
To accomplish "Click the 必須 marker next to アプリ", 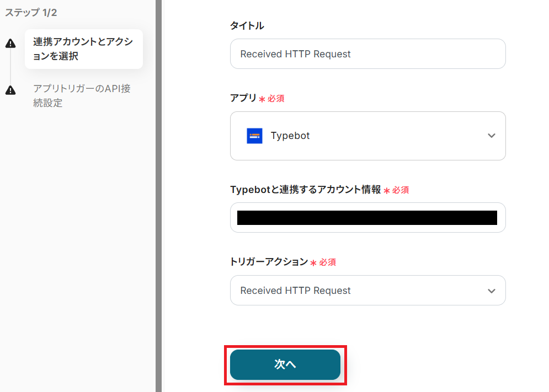I will pyautogui.click(x=276, y=99).
